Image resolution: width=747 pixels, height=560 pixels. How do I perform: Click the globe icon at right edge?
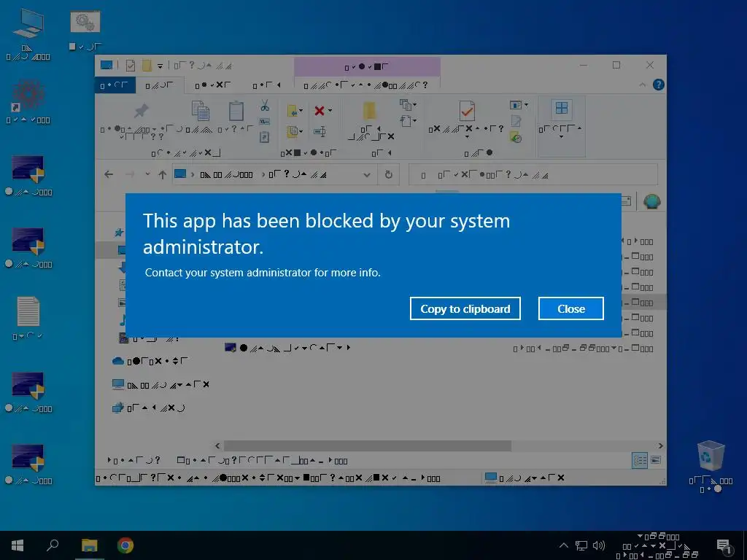point(651,201)
